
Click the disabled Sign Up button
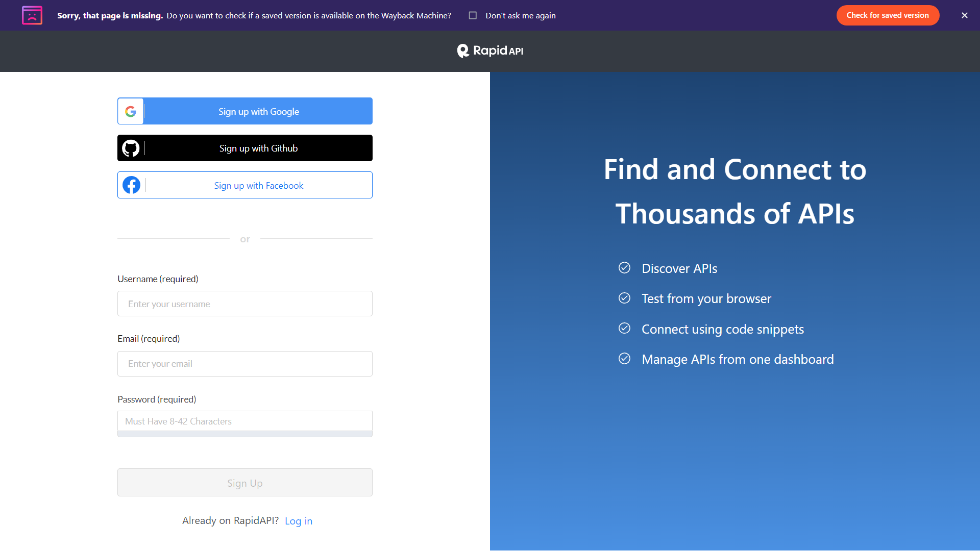click(245, 483)
